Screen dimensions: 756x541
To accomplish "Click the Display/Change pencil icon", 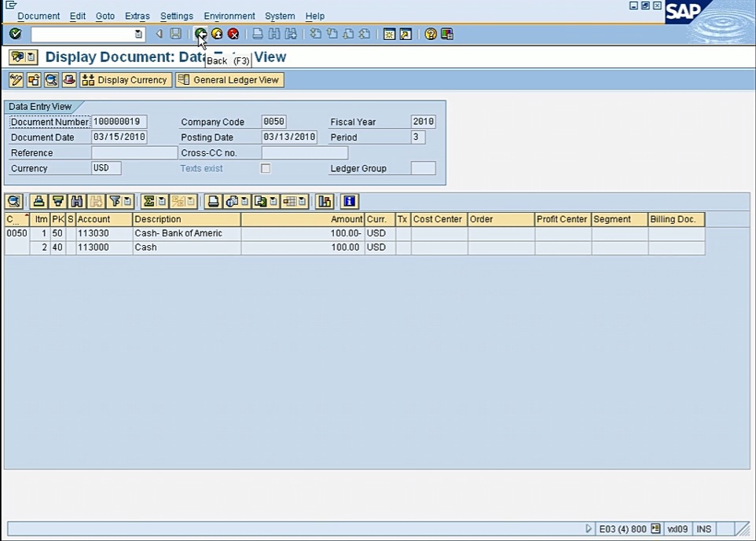I will [16, 80].
